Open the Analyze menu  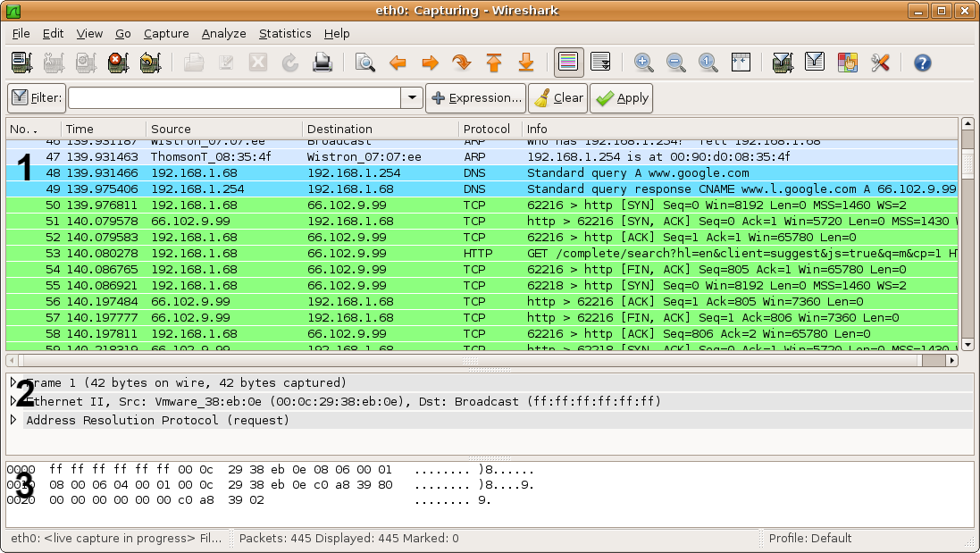(x=223, y=34)
